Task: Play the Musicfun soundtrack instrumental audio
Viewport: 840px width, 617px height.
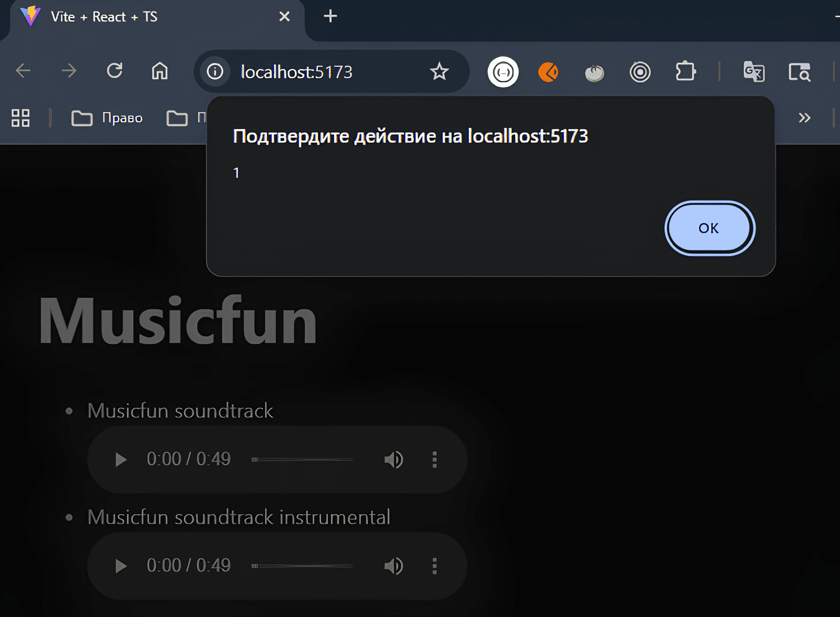Action: click(120, 565)
